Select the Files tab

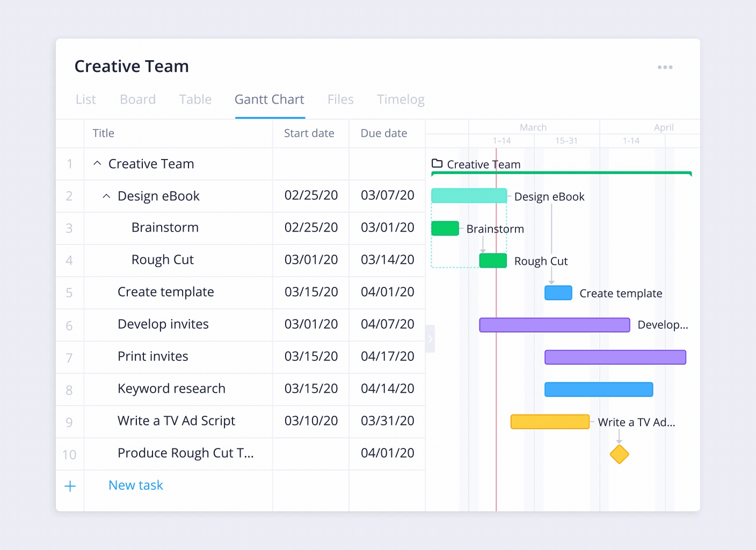point(340,99)
